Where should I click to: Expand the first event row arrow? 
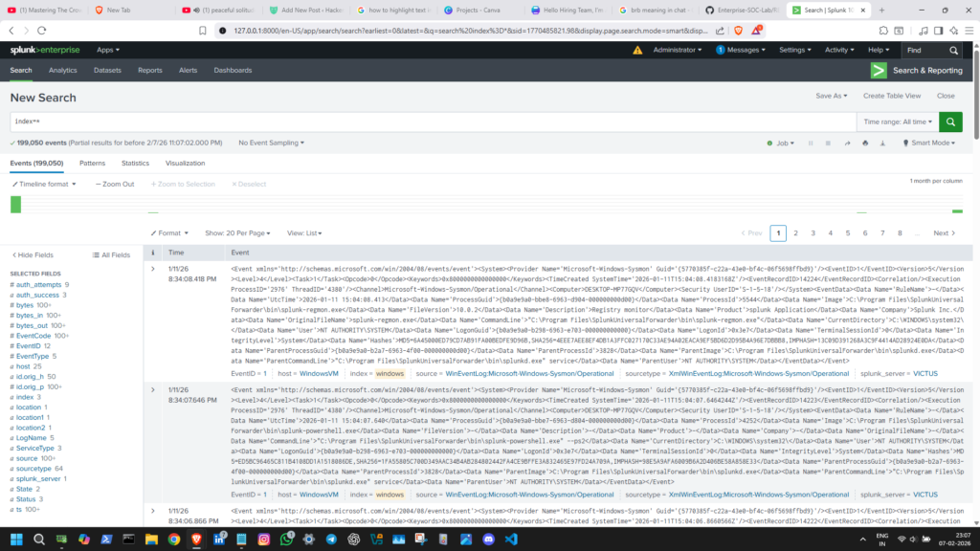tap(153, 270)
